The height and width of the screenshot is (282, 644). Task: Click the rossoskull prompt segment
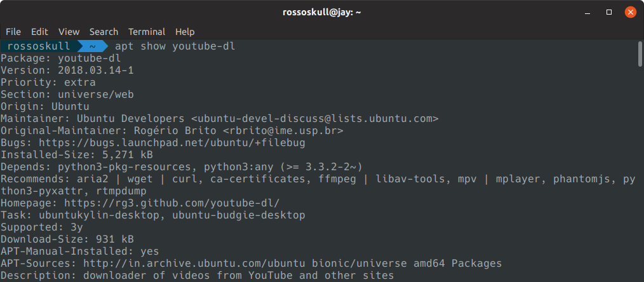click(39, 46)
